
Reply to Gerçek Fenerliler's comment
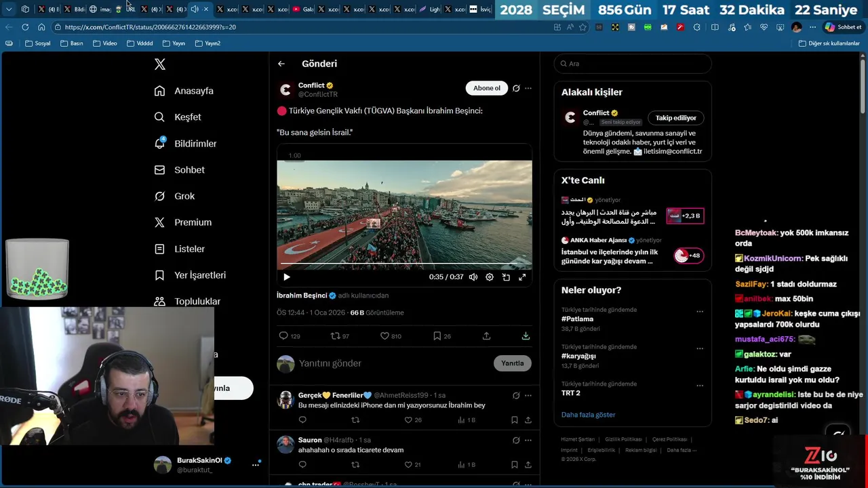[x=302, y=420]
